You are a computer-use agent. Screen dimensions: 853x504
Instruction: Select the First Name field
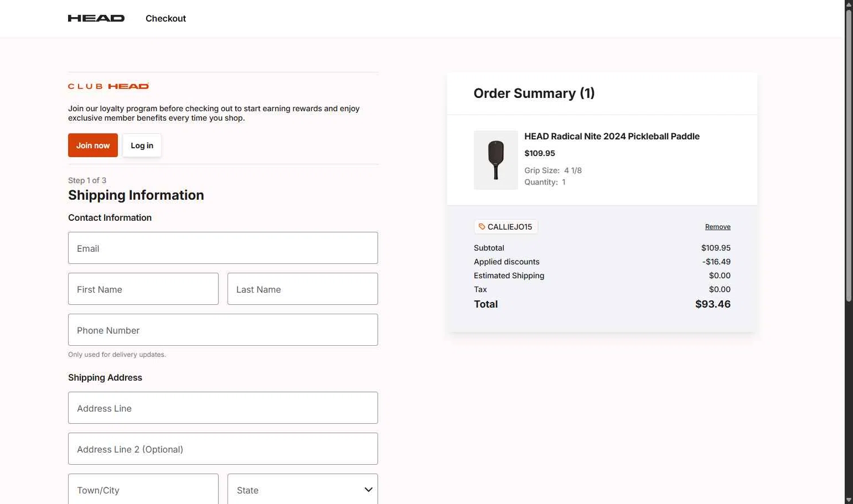click(x=143, y=289)
